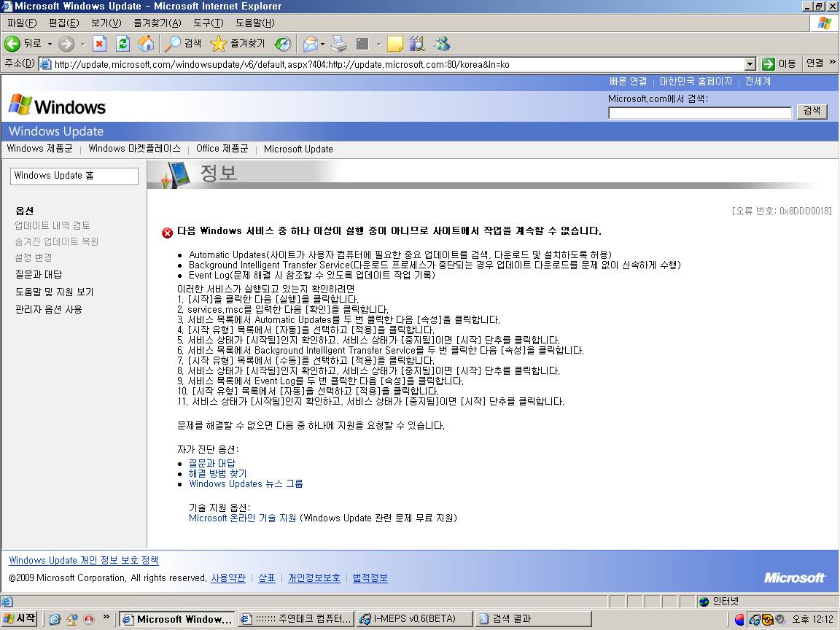
Task: Open the address bar URL dropdown
Action: [x=750, y=64]
